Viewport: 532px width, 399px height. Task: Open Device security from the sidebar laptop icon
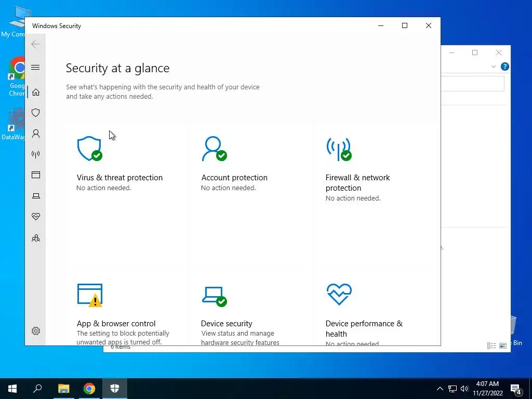pyautogui.click(x=36, y=196)
